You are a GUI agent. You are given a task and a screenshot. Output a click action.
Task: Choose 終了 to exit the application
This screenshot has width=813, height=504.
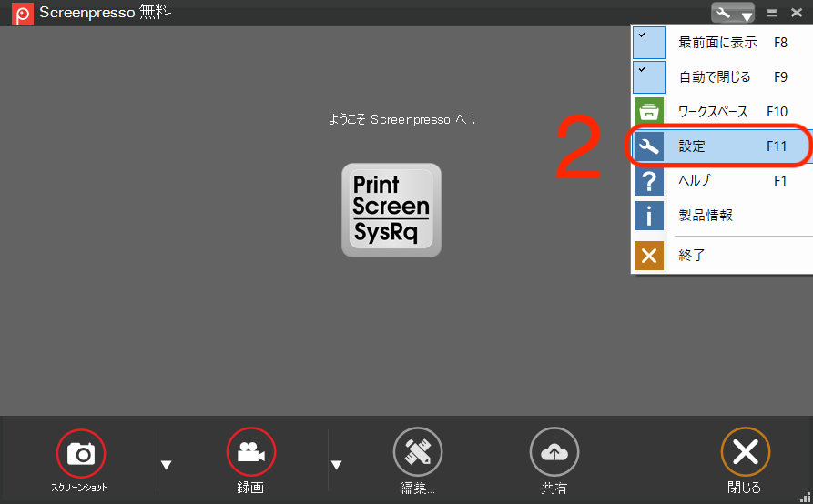click(x=692, y=256)
